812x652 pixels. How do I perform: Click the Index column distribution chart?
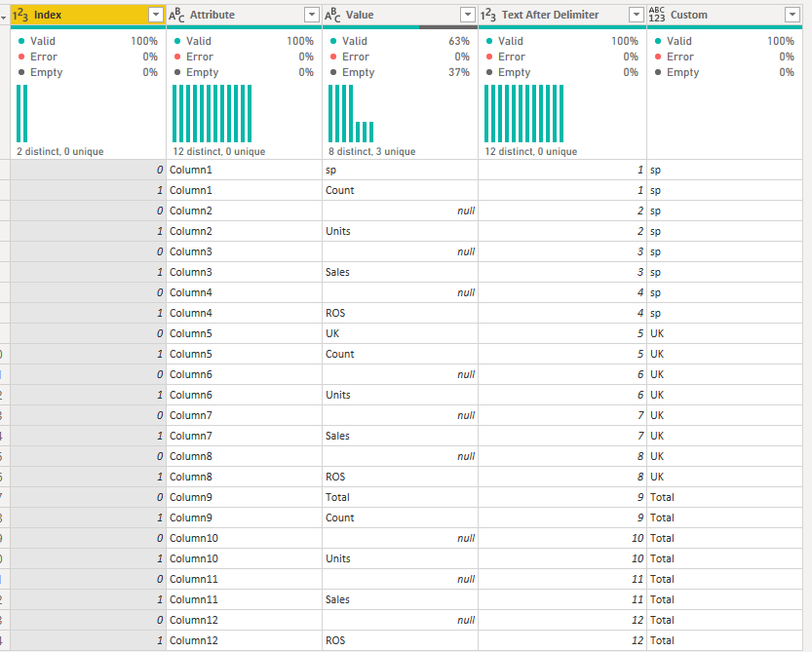click(x=22, y=113)
